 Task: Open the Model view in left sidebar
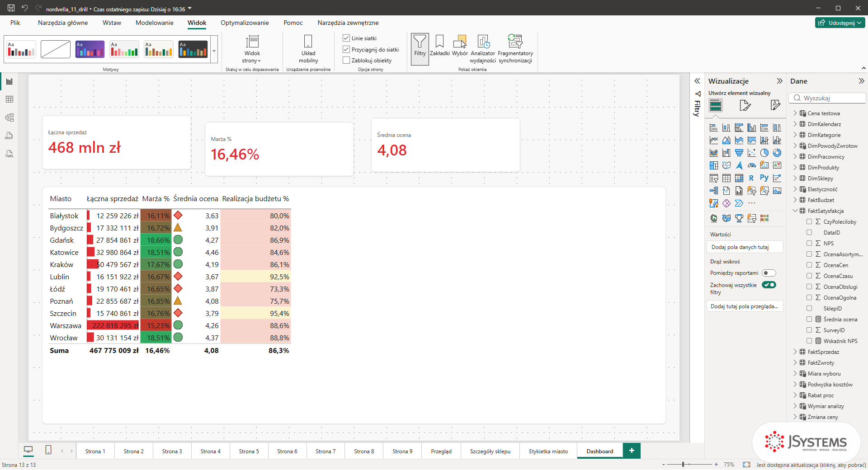[x=9, y=117]
